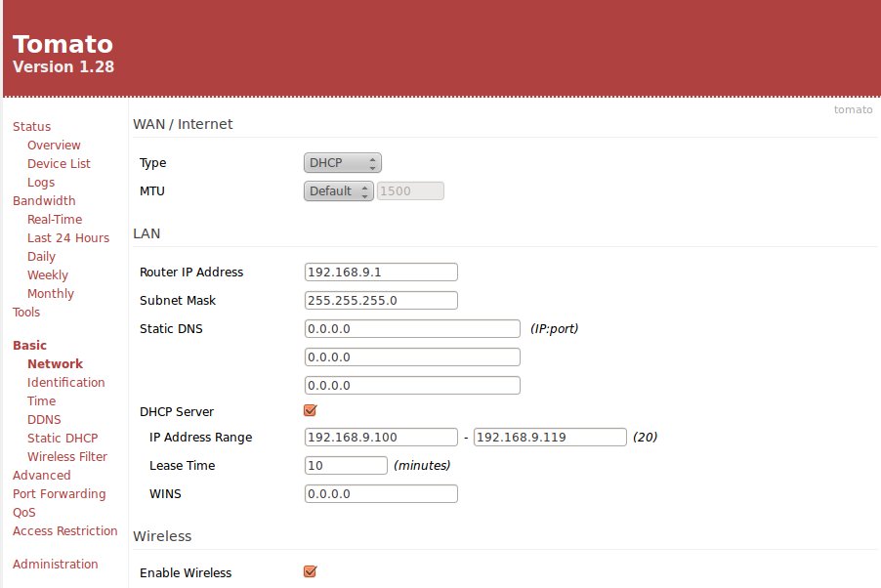Open Daily bandwidth page

(x=42, y=256)
